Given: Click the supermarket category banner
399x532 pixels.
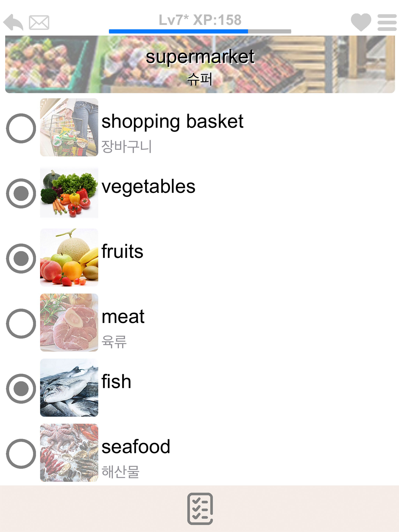Looking at the screenshot, I should tap(200, 64).
